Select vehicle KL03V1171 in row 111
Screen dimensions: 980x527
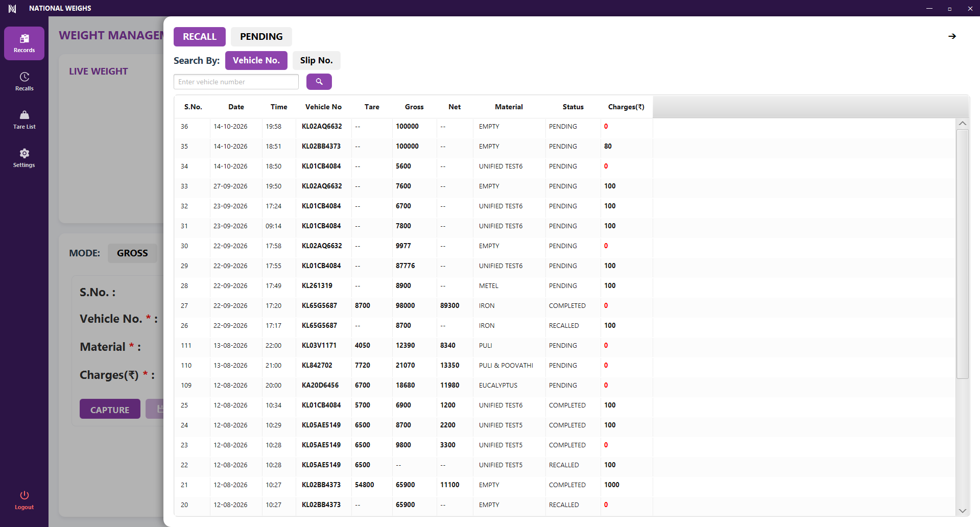click(x=319, y=346)
